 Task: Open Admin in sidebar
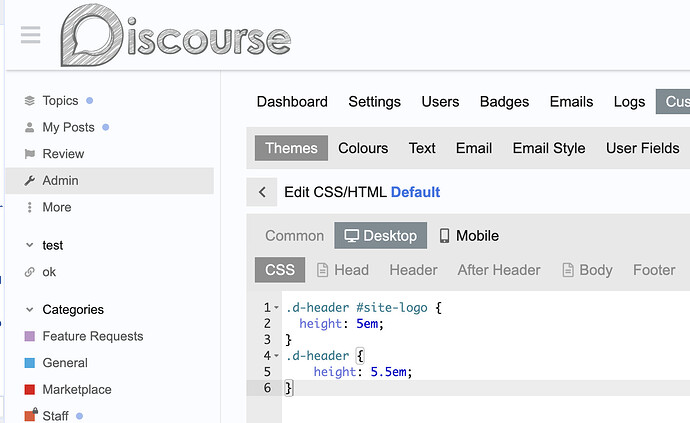pos(110,180)
